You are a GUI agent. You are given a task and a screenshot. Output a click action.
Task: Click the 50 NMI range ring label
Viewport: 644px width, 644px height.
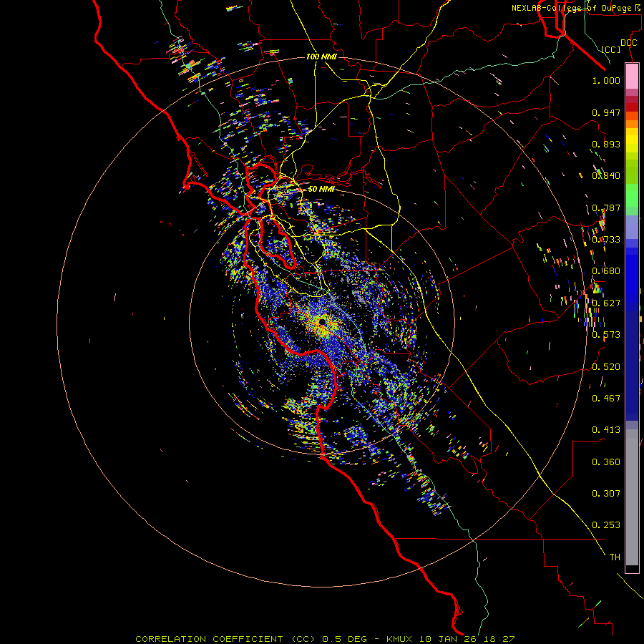pyautogui.click(x=321, y=189)
